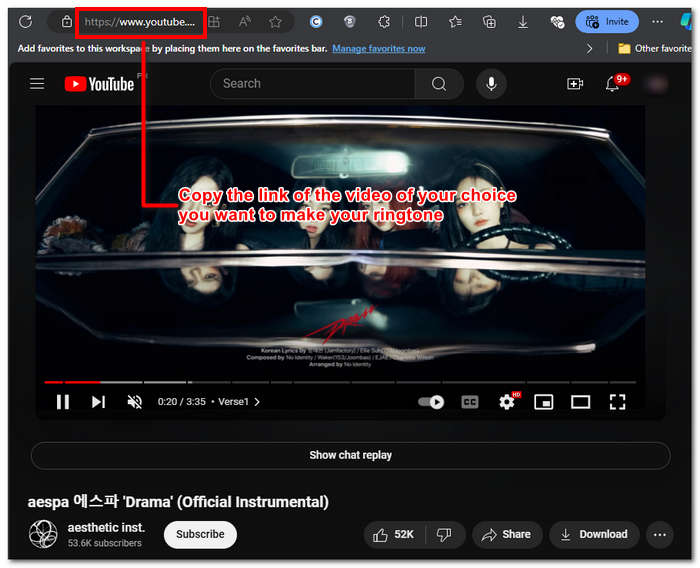Click Show chat replay button
Screen dimensions: 700x568
click(350, 455)
